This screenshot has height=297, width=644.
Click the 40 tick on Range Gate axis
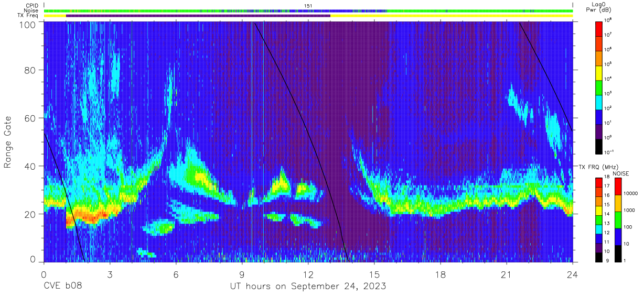click(29, 166)
